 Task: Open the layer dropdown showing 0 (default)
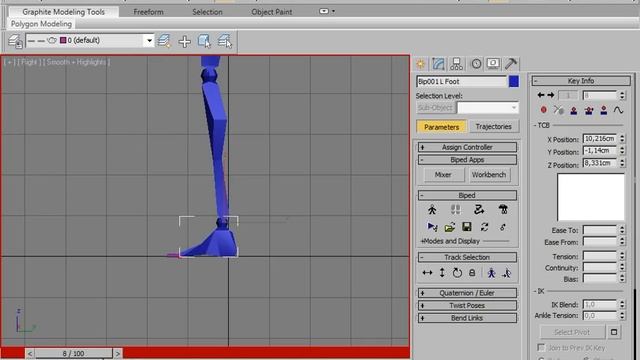tap(149, 40)
